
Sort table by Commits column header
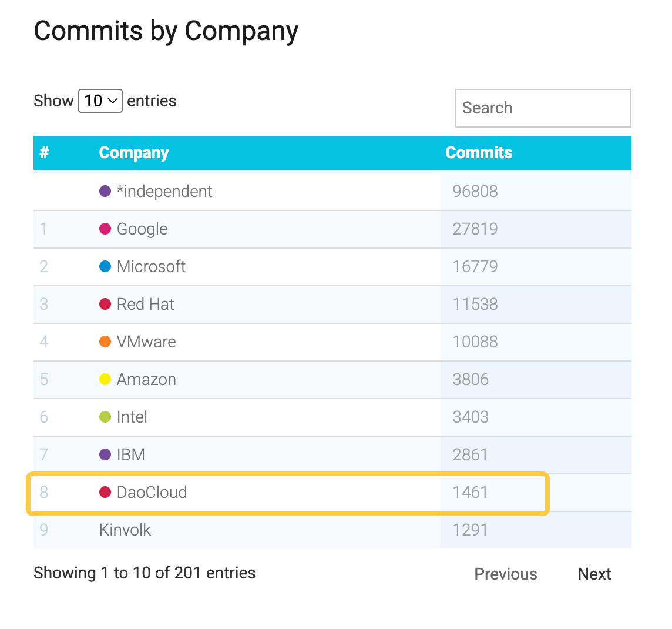479,153
